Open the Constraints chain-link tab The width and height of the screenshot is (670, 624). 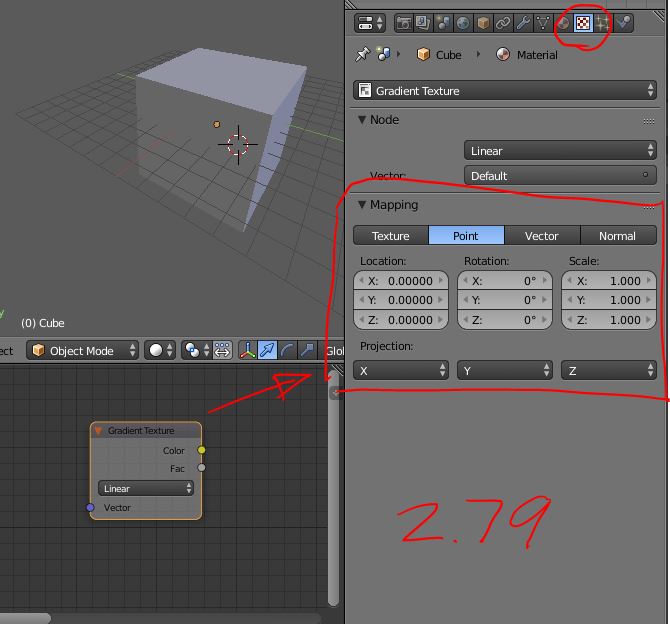pyautogui.click(x=503, y=23)
